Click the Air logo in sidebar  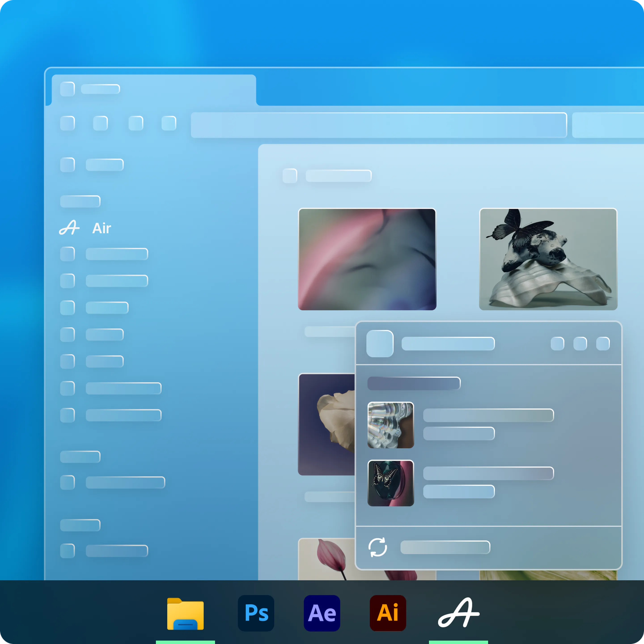[69, 228]
